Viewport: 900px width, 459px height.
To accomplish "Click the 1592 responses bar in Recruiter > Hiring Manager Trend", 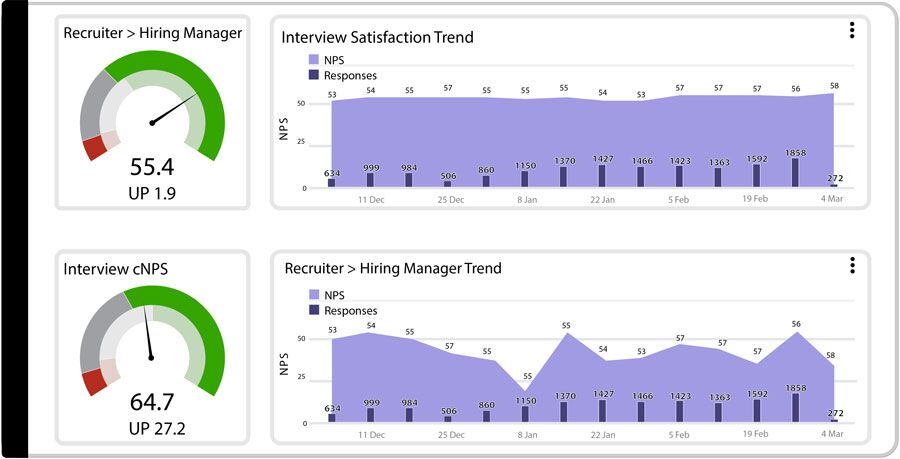I will [756, 410].
